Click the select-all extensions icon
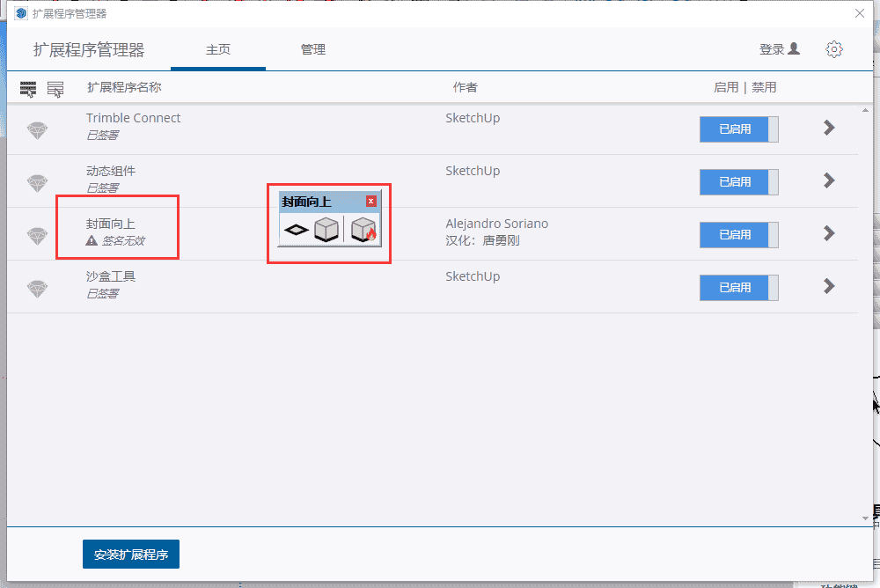Image resolution: width=880 pixels, height=588 pixels. pos(28,89)
